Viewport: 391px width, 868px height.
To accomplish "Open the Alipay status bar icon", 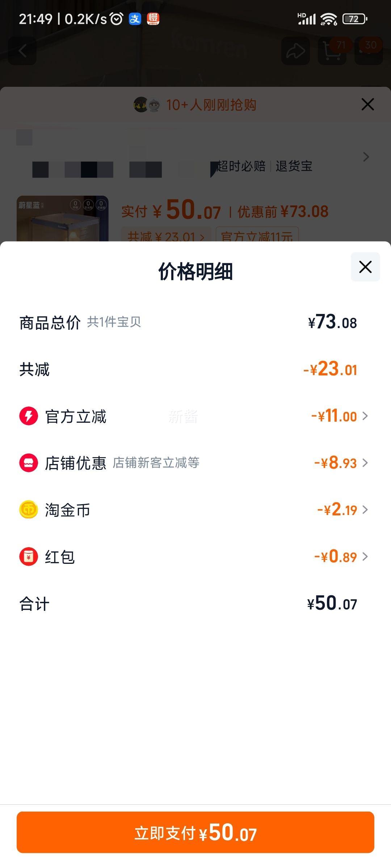I will [x=135, y=19].
